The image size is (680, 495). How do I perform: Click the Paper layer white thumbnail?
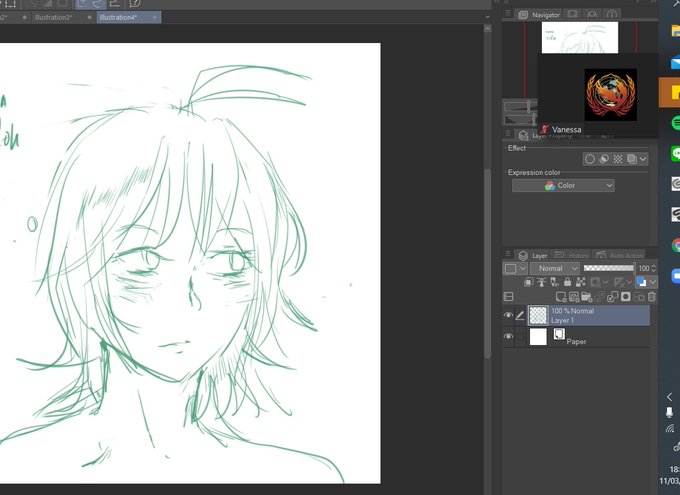(538, 337)
